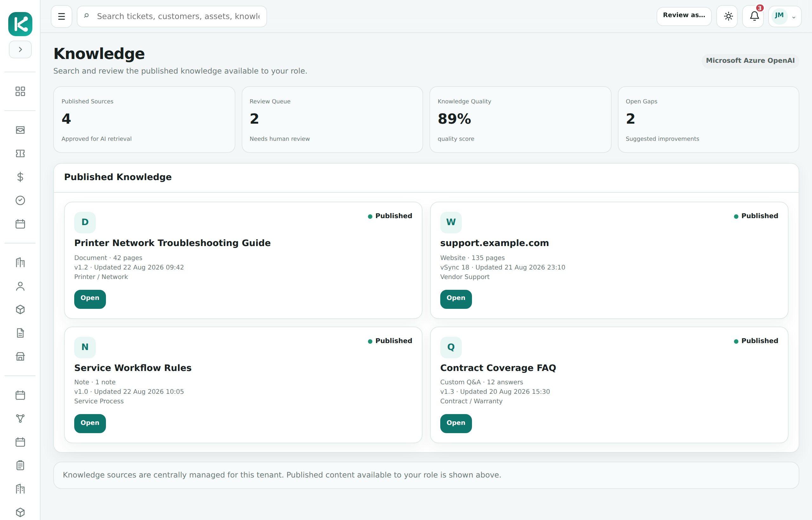Open the dollar sign billing icon
This screenshot has height=520, width=812.
[20, 177]
